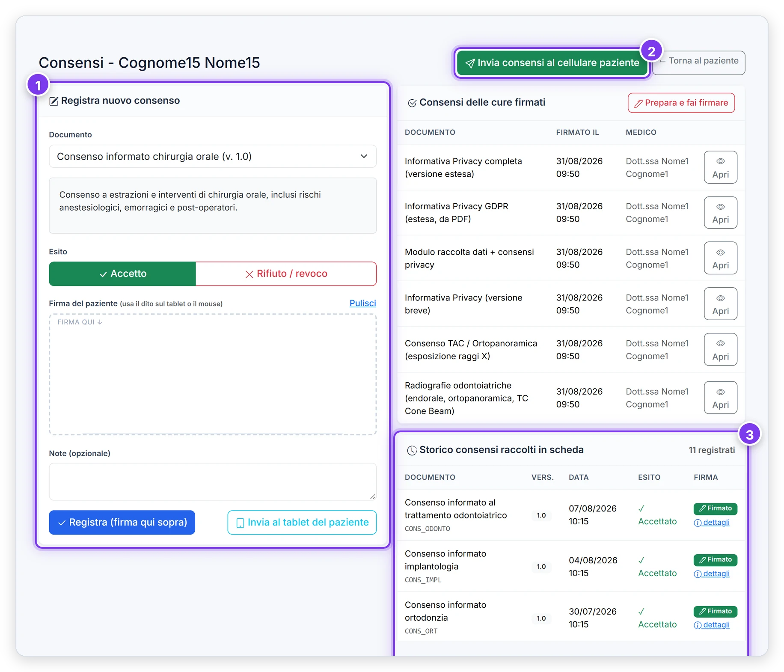The height and width of the screenshot is (672, 784).
Task: Open Informativa Privacy versione breve via Apri
Action: click(720, 303)
